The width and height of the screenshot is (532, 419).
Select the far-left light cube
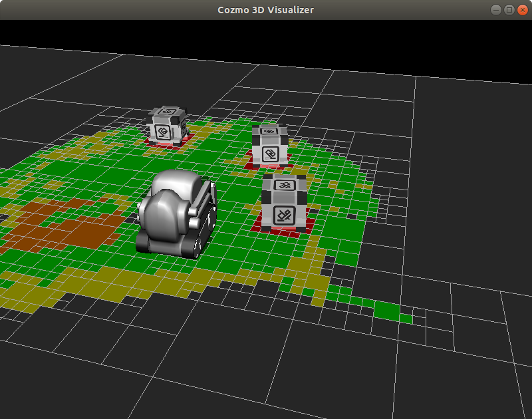(x=168, y=126)
